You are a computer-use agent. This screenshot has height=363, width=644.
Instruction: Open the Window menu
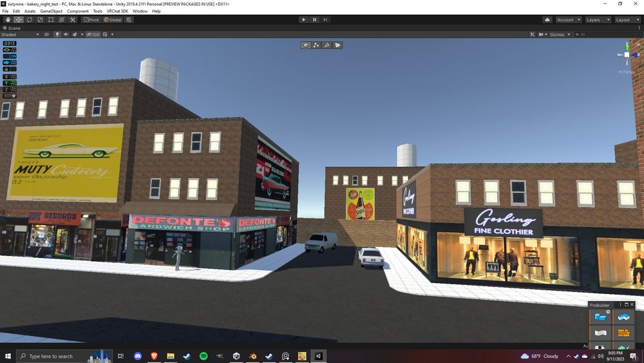pos(140,11)
